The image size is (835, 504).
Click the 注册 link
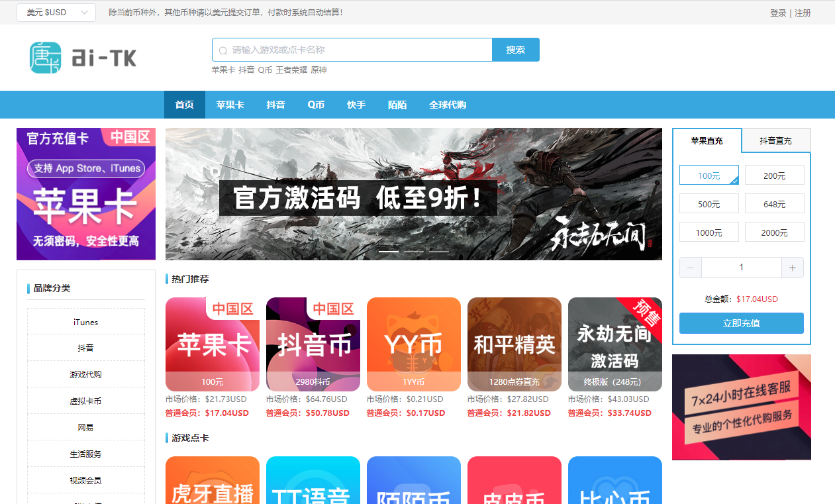pos(803,13)
